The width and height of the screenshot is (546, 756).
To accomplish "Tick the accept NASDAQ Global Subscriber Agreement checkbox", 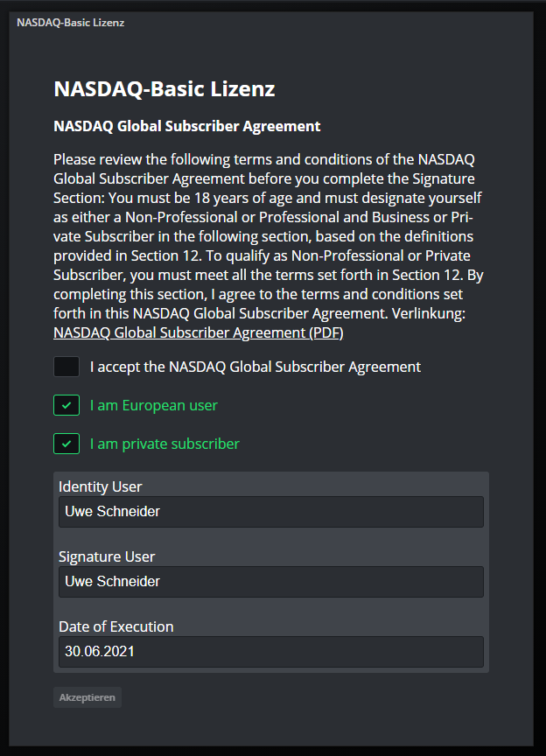I will (x=66, y=367).
